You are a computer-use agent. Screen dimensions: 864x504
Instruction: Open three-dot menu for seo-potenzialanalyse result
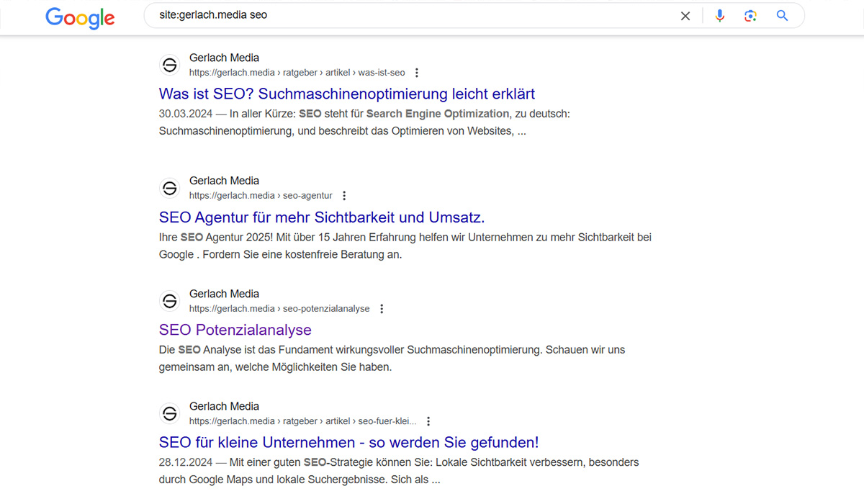point(382,309)
